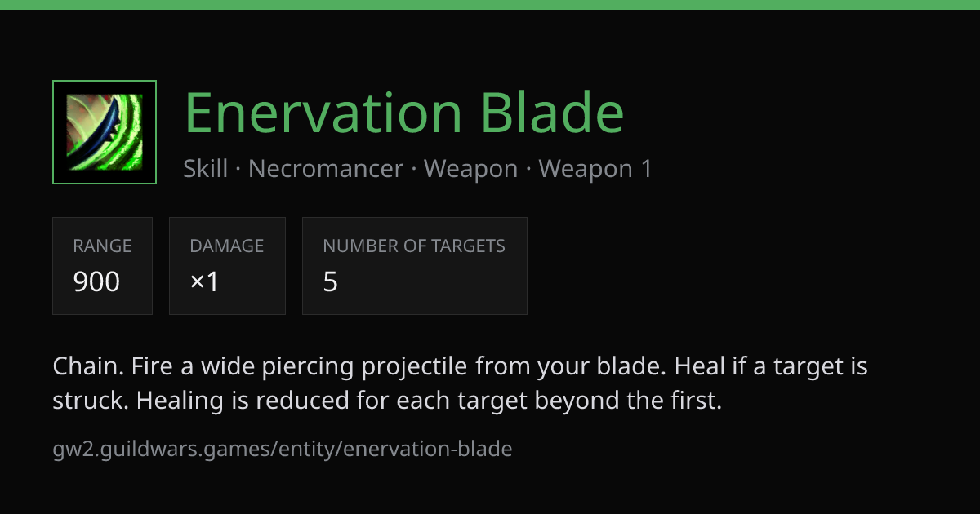Click the Weapon 1 slot label
The image size is (980, 514).
(595, 169)
